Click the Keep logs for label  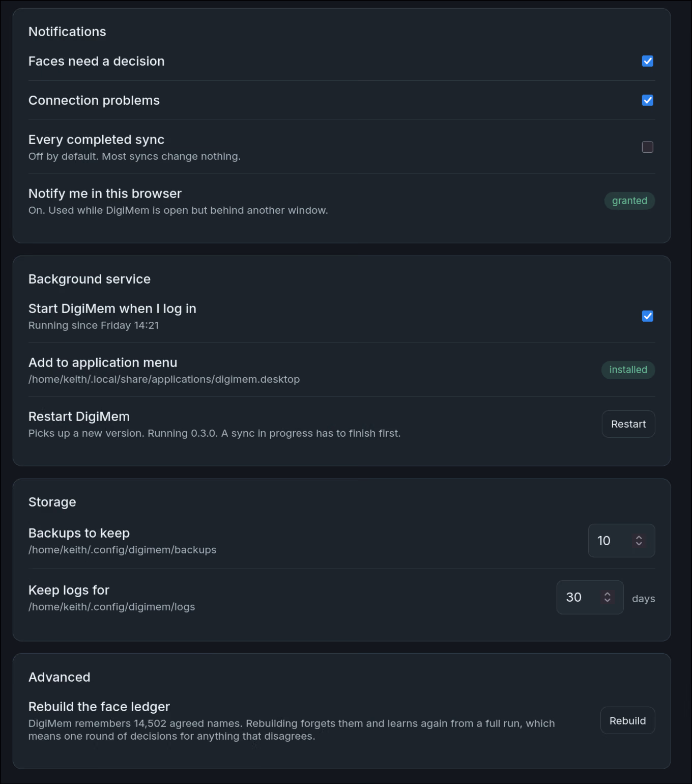tap(69, 590)
